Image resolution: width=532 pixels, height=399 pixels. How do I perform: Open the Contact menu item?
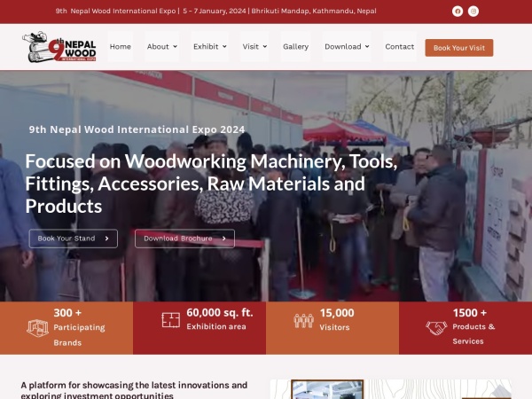pos(399,46)
